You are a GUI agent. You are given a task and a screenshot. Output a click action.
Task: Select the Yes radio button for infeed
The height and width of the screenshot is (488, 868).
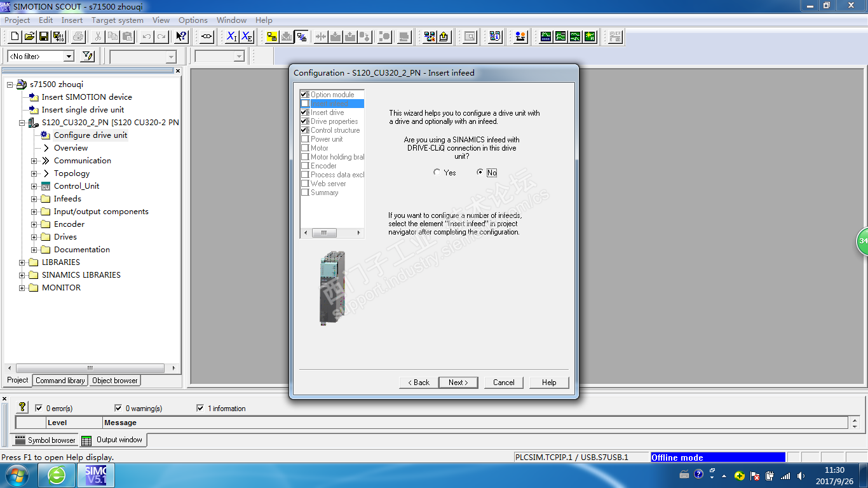click(x=437, y=173)
